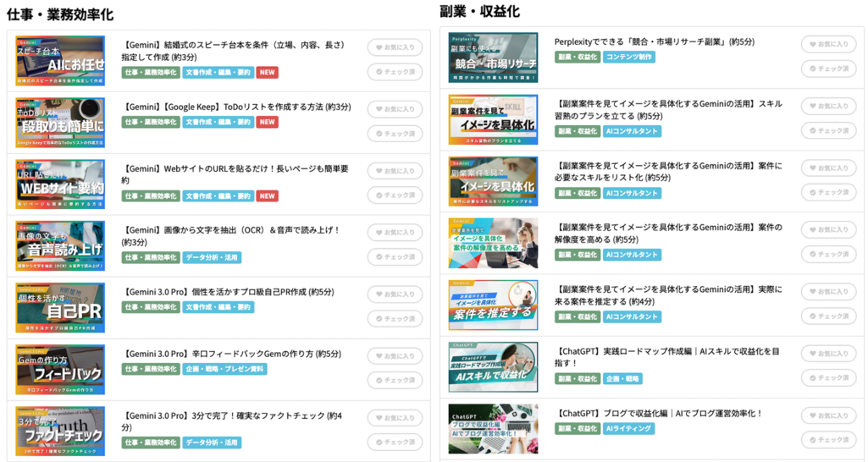Open the 自己PR thumbnail

(60, 307)
